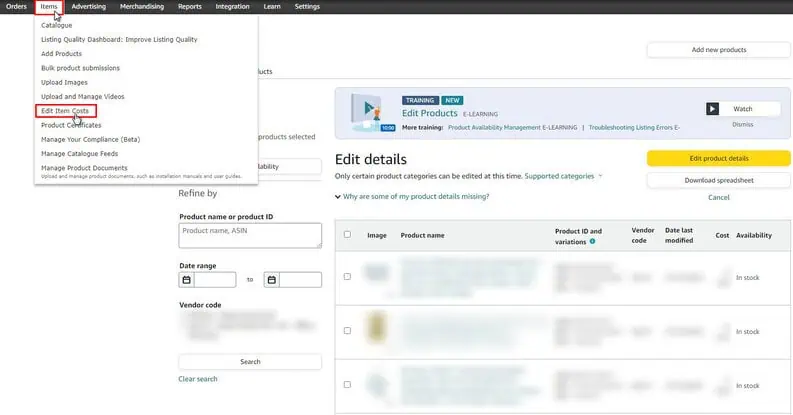Open the start date calendar icon
This screenshot has width=793, height=415.
(187, 280)
